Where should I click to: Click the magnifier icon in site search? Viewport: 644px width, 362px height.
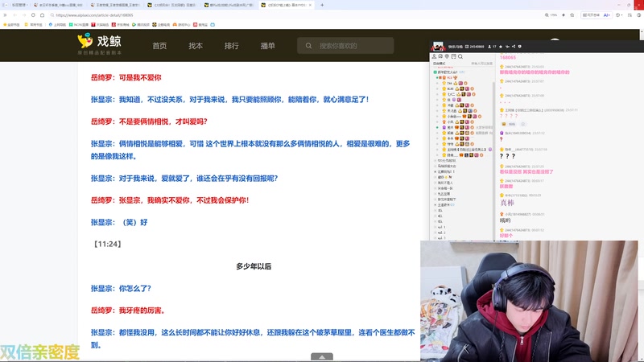(308, 46)
